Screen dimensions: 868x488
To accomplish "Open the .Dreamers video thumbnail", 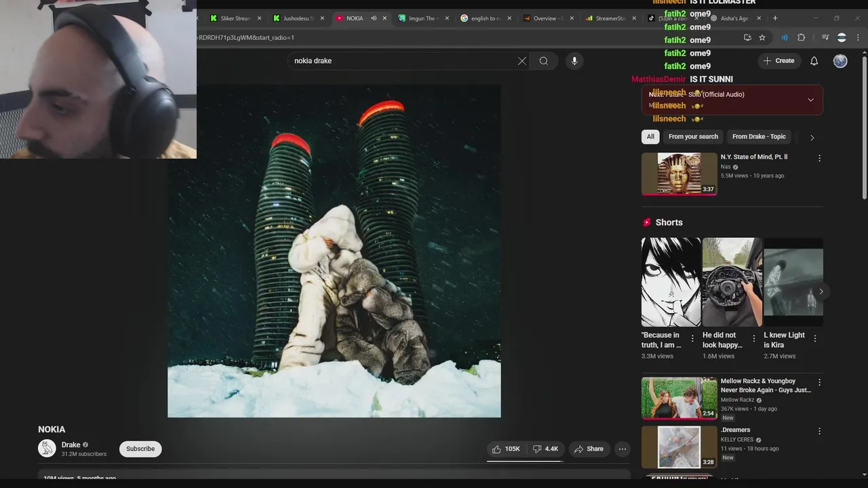I will click(679, 447).
